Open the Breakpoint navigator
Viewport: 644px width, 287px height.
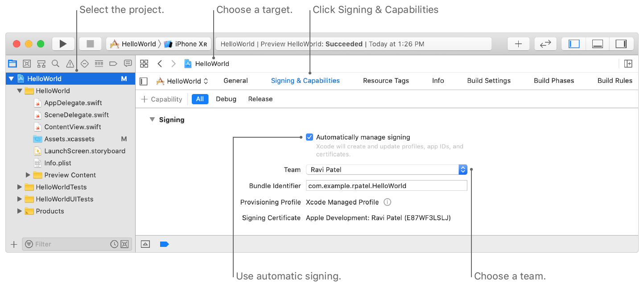coord(113,64)
